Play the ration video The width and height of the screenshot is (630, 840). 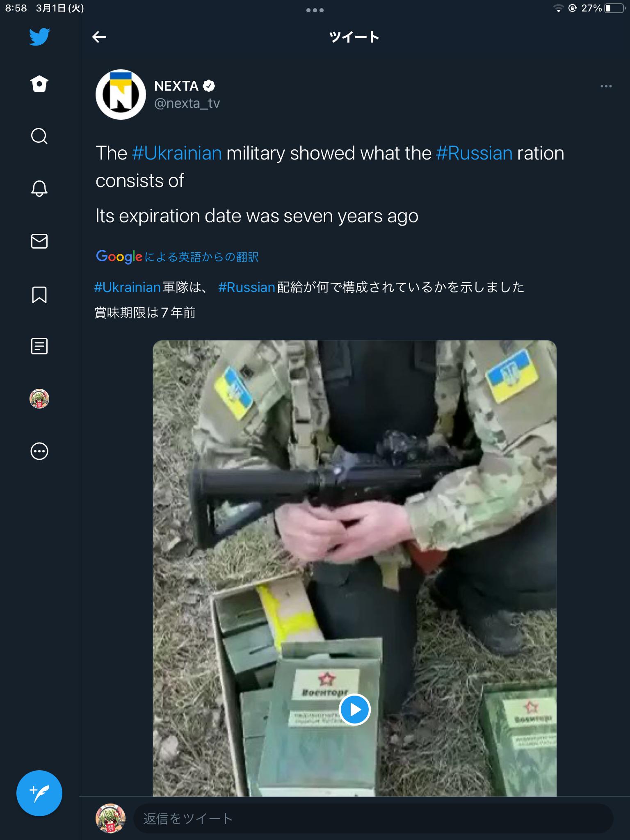[x=355, y=710]
